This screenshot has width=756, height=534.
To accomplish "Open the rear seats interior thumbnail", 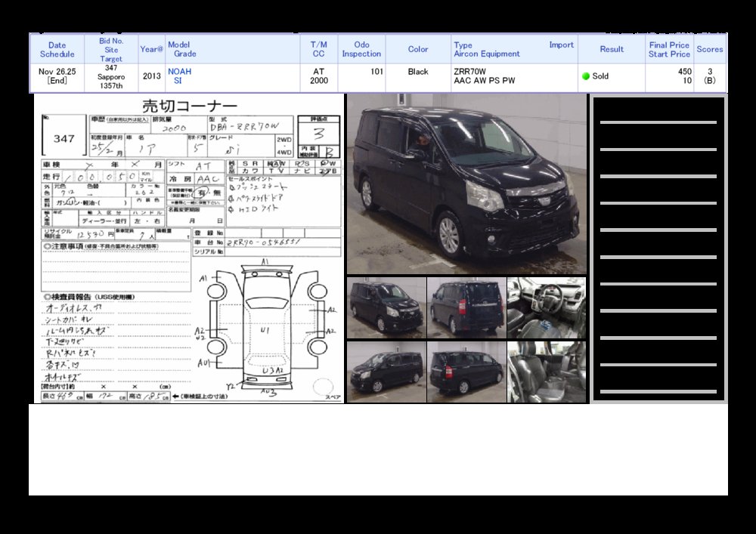I will (547, 372).
